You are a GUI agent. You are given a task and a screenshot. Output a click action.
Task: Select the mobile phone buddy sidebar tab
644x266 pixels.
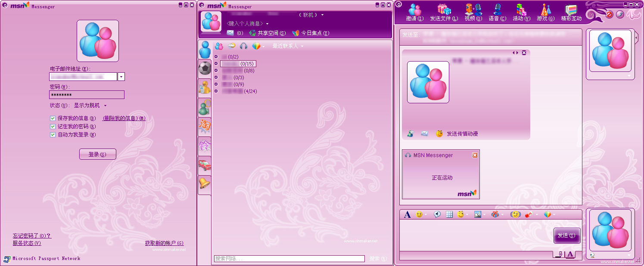[x=205, y=88]
